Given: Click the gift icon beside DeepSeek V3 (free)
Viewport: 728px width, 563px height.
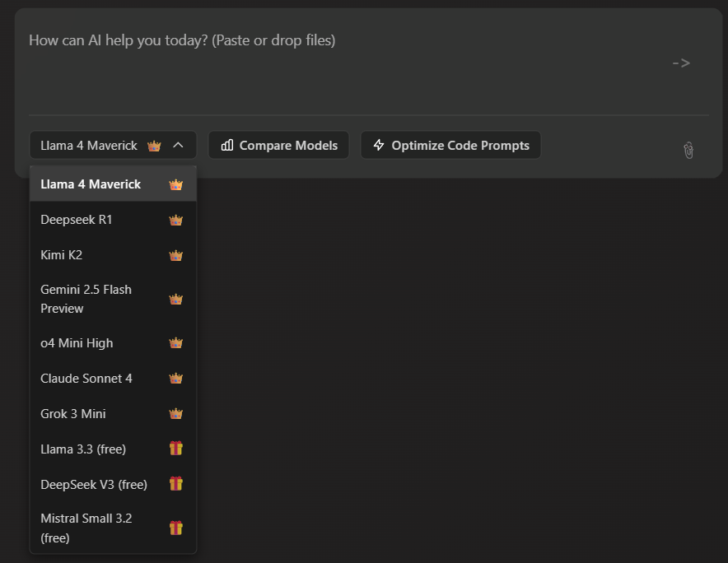Looking at the screenshot, I should click(x=176, y=484).
